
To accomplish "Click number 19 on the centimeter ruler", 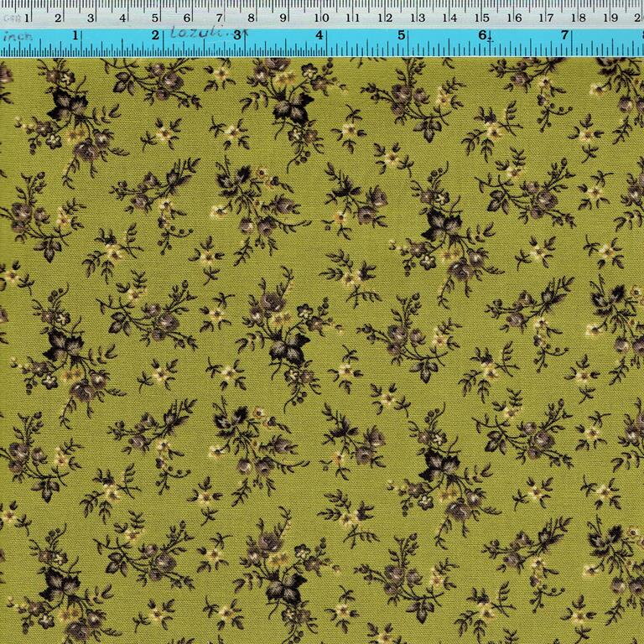I will (610, 18).
